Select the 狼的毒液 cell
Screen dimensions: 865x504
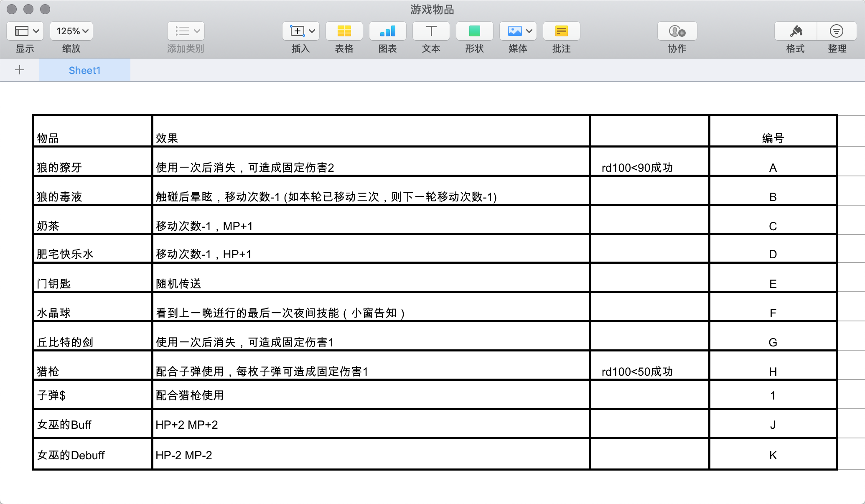93,191
